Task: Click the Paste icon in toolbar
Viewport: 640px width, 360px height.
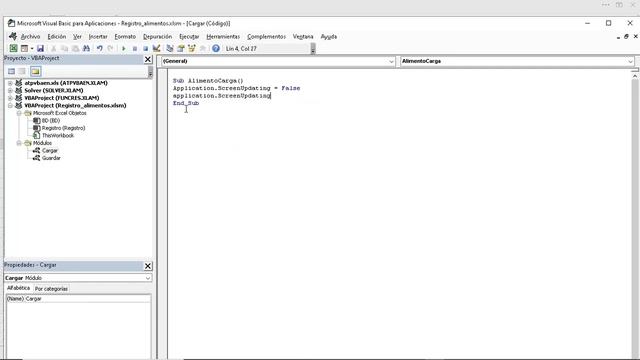Action: pyautogui.click(x=75, y=49)
